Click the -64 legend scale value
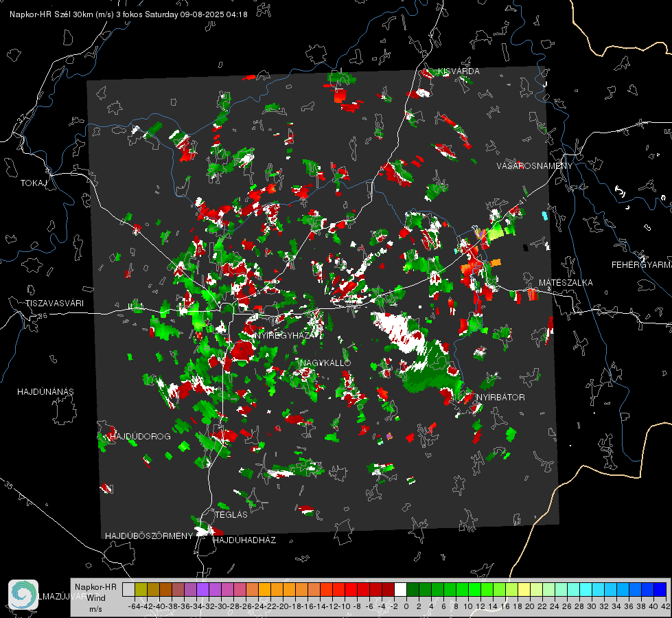Screen dimensions: 672x618 (x=134, y=606)
